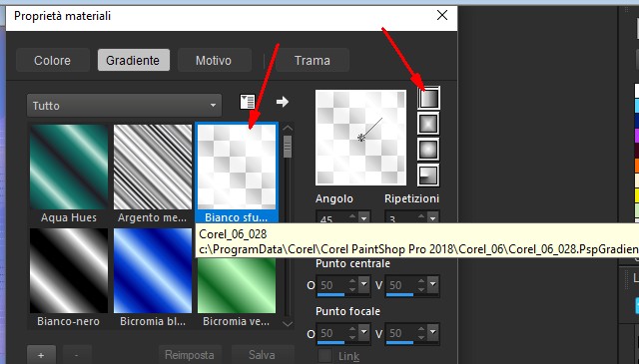Image resolution: width=639 pixels, height=364 pixels.
Task: Click the minus button to remove gradient
Action: [78, 355]
